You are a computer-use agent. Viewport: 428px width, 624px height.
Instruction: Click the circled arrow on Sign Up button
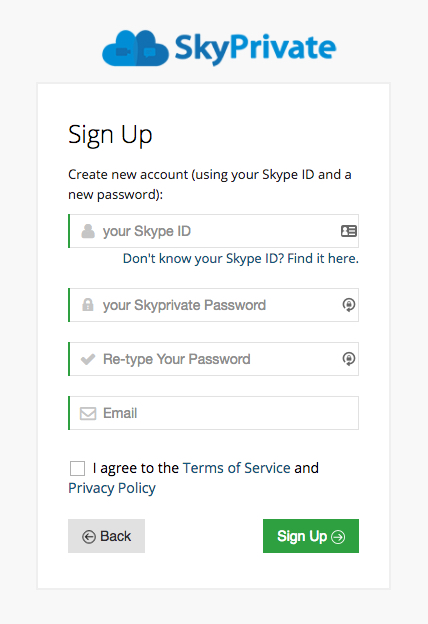tap(338, 537)
